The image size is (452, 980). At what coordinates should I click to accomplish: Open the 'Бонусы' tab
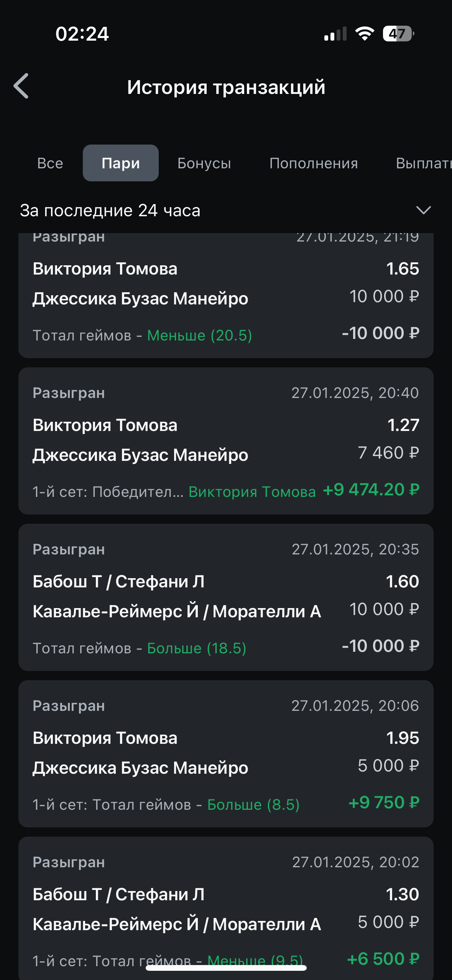tap(204, 163)
